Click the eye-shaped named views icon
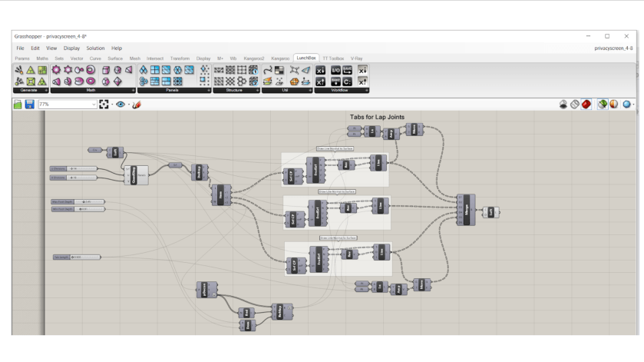 pyautogui.click(x=120, y=104)
